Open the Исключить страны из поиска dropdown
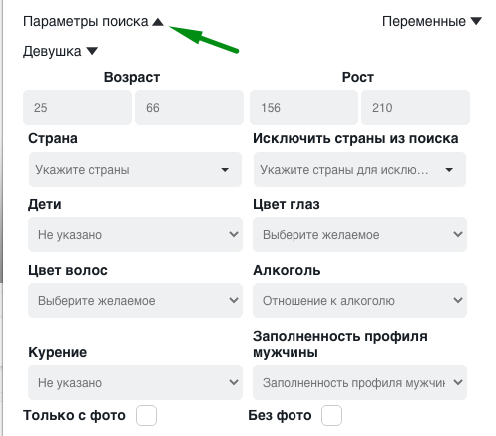496x436 pixels. pyautogui.click(x=360, y=170)
